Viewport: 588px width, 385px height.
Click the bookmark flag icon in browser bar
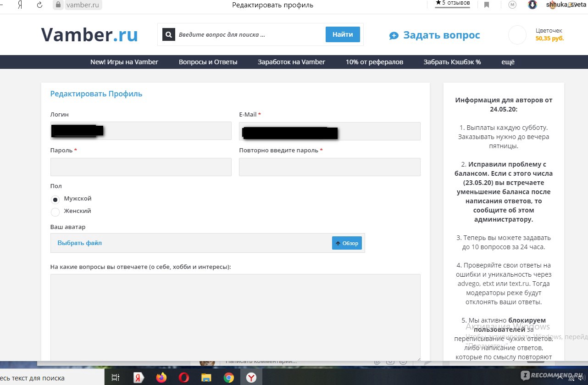[487, 5]
